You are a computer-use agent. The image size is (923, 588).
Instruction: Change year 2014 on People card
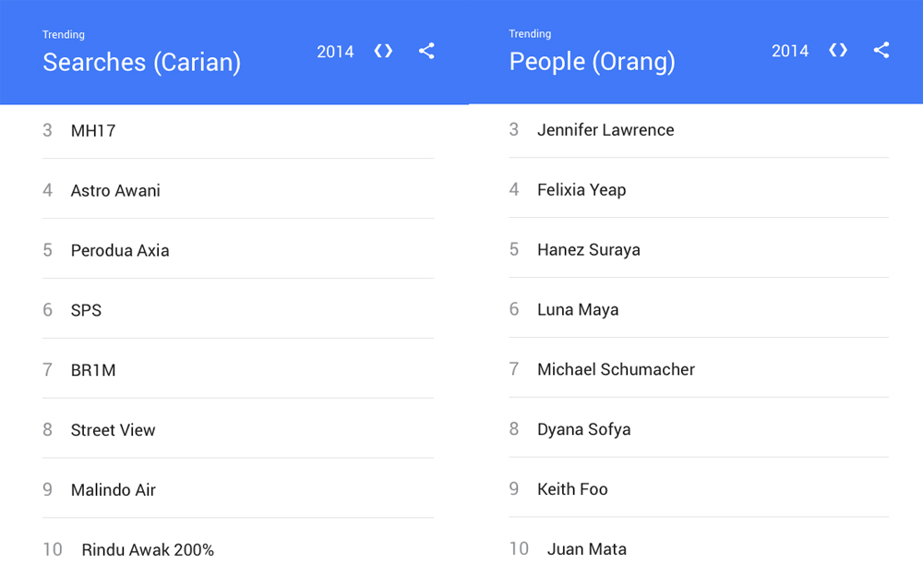point(790,51)
